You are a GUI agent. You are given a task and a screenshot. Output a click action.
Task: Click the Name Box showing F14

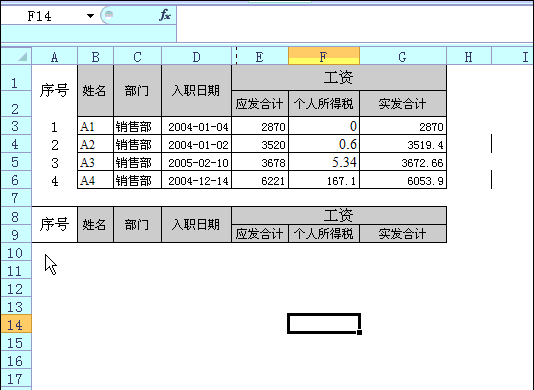click(x=40, y=16)
